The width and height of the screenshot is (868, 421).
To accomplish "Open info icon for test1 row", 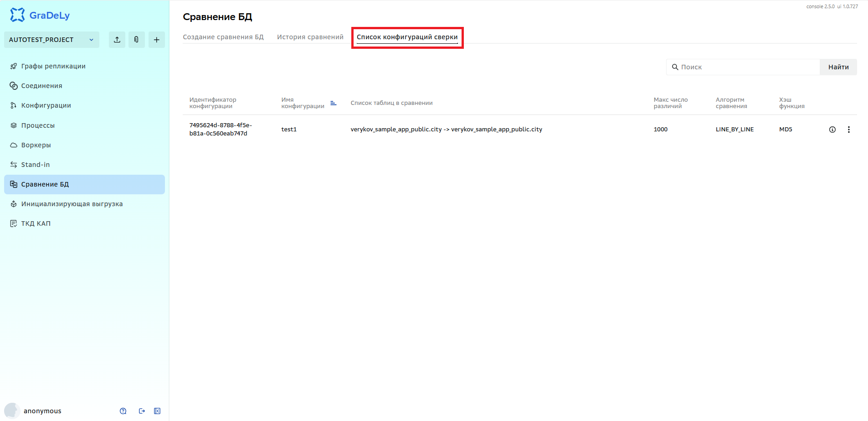I will pos(832,130).
